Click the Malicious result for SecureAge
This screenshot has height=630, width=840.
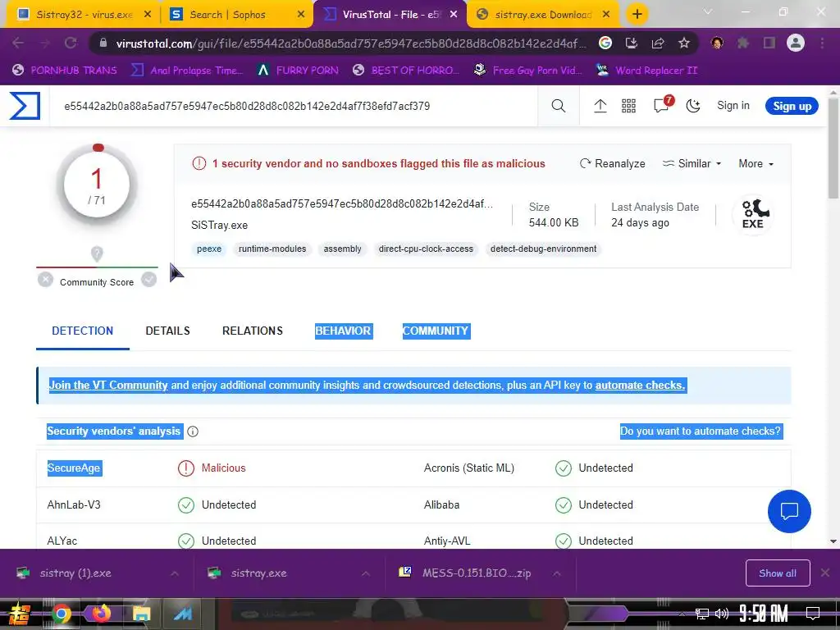(x=223, y=468)
